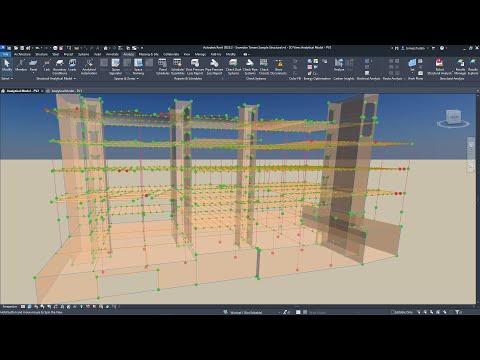
Task: Run Check Duct Systems
Action: point(233,66)
